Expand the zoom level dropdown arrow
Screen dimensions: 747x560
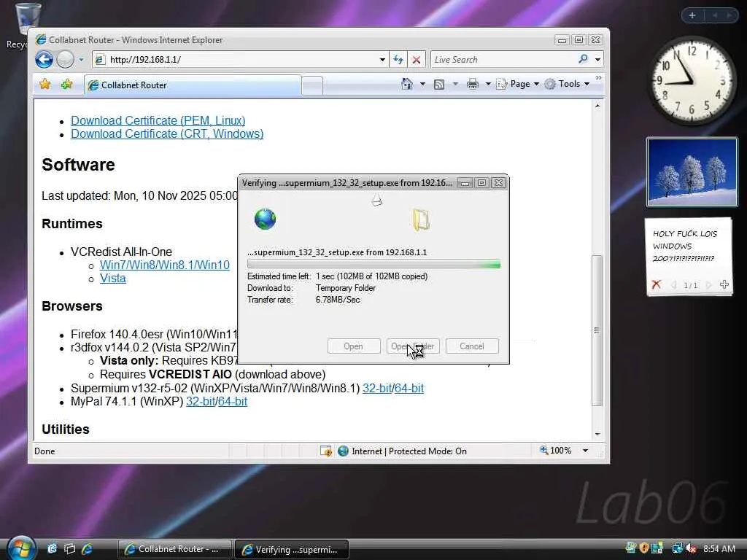[586, 451]
